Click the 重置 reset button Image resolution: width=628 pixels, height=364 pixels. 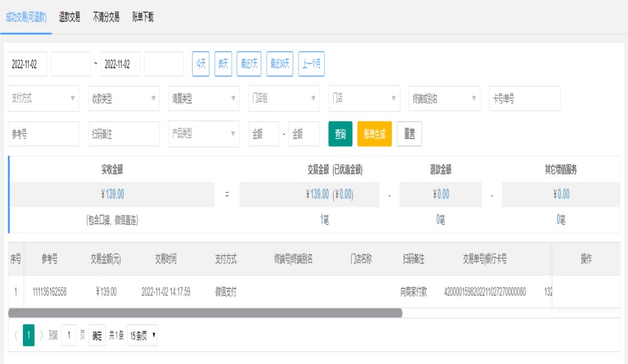(x=409, y=134)
